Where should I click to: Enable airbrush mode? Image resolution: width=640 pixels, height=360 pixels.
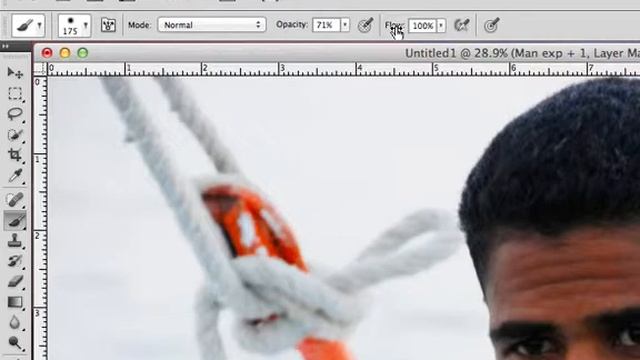(x=462, y=25)
